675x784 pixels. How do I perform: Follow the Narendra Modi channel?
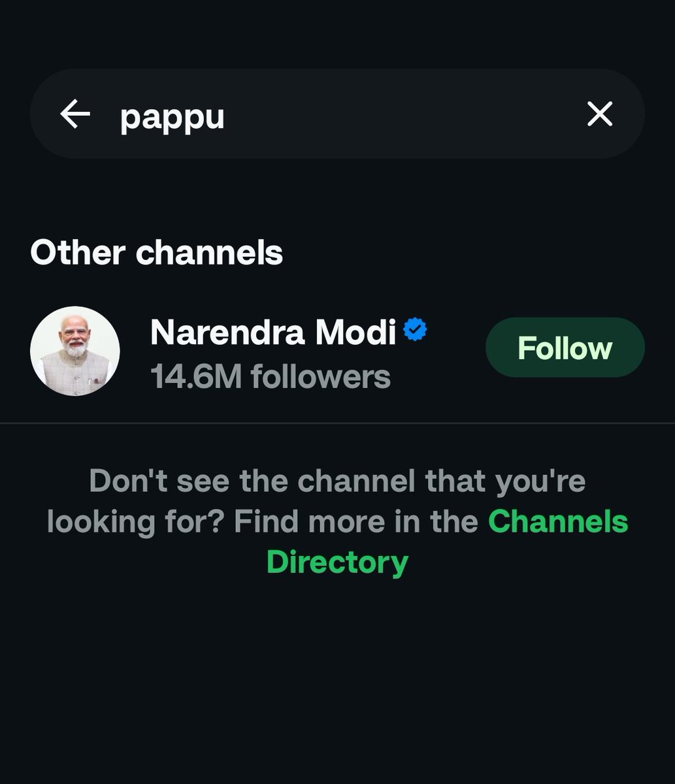(565, 348)
